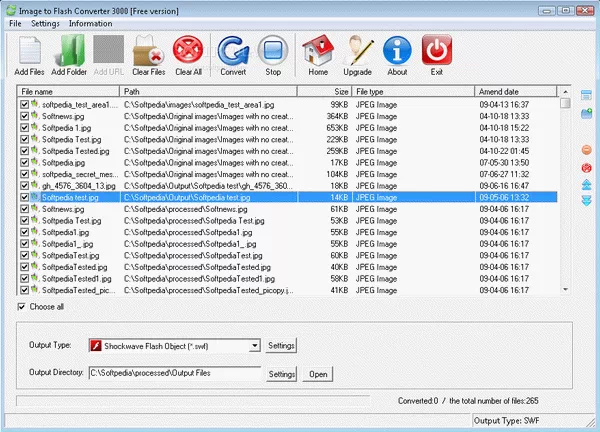Open the Information menu
600x432 pixels.
click(91, 24)
